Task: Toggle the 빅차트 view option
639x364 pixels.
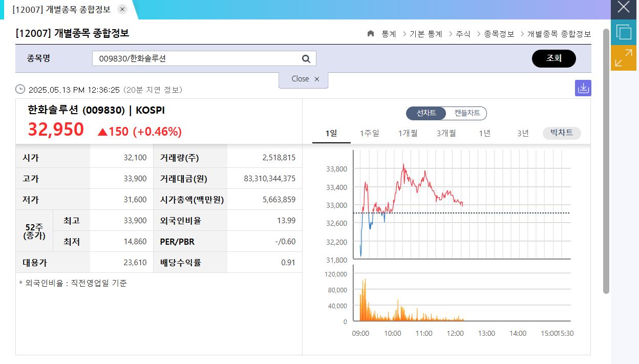Action: pyautogui.click(x=561, y=133)
